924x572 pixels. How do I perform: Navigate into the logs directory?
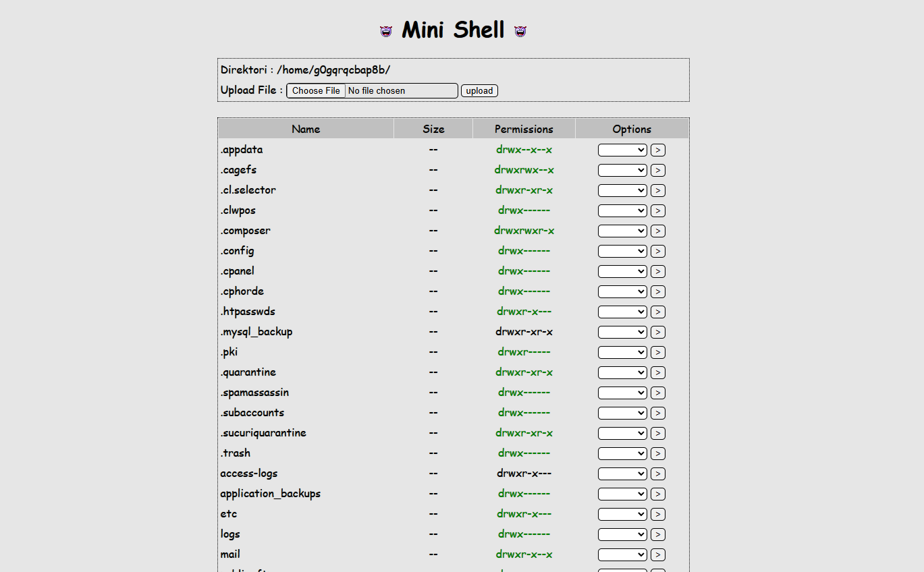tap(230, 534)
